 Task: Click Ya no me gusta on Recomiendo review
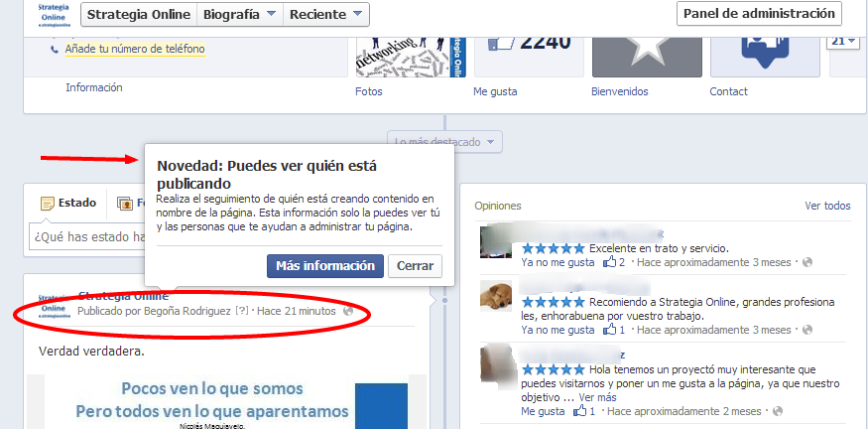[558, 331]
